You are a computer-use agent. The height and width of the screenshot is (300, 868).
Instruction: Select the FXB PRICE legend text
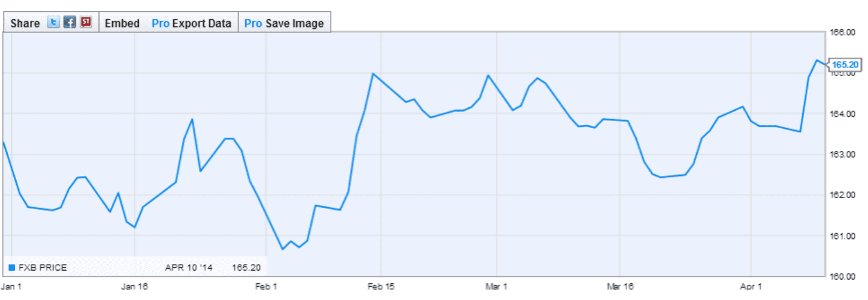pos(42,268)
